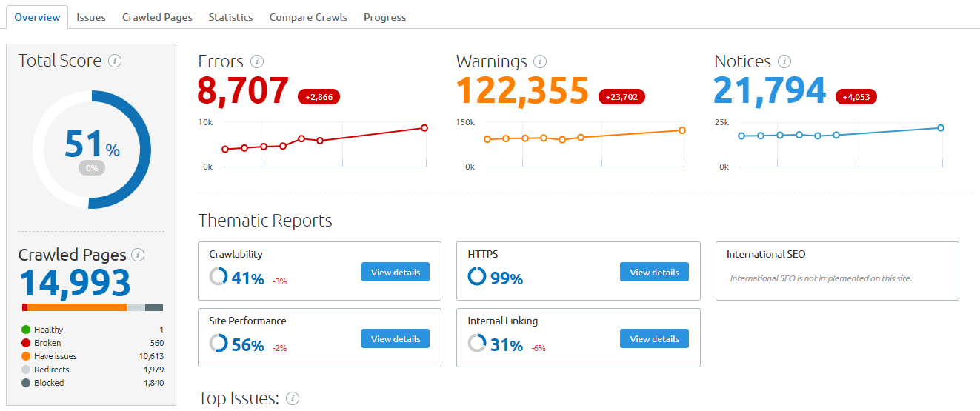This screenshot has height=411, width=980.
Task: Click the last data point on Errors chart
Action: click(424, 127)
